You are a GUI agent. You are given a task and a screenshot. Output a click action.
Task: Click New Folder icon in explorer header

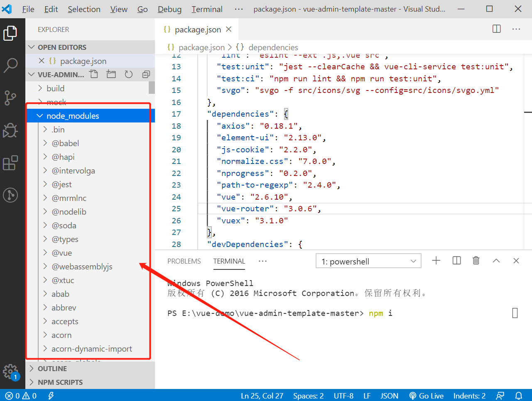tap(111, 74)
